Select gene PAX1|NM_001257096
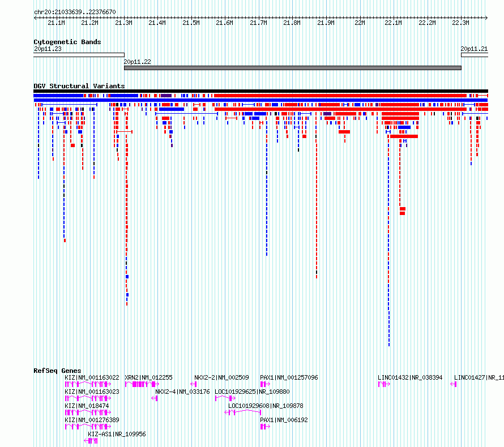Image resolution: width=504 pixels, height=447 pixels. [289, 377]
